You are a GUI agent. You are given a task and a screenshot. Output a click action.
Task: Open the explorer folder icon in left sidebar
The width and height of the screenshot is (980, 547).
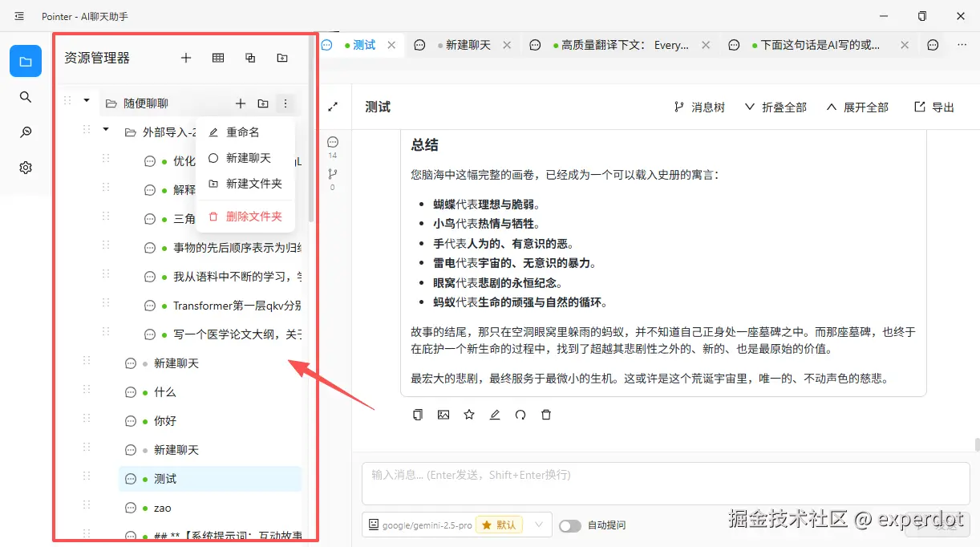coord(26,61)
